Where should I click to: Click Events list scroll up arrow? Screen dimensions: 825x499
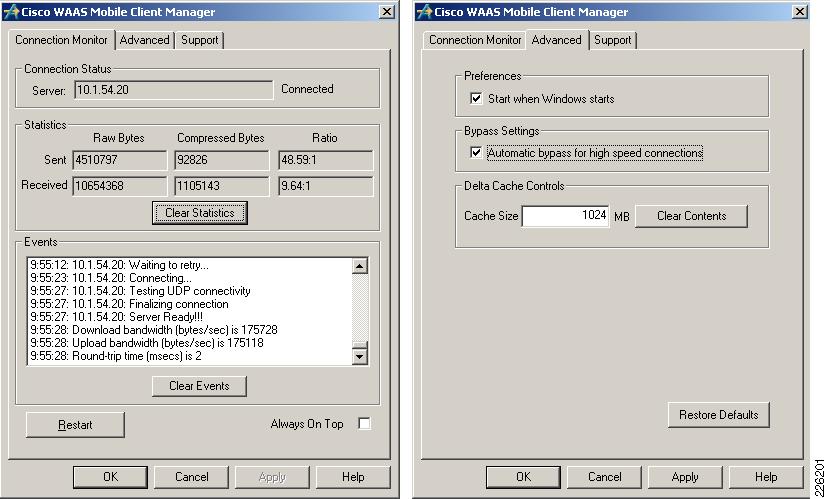click(x=359, y=266)
